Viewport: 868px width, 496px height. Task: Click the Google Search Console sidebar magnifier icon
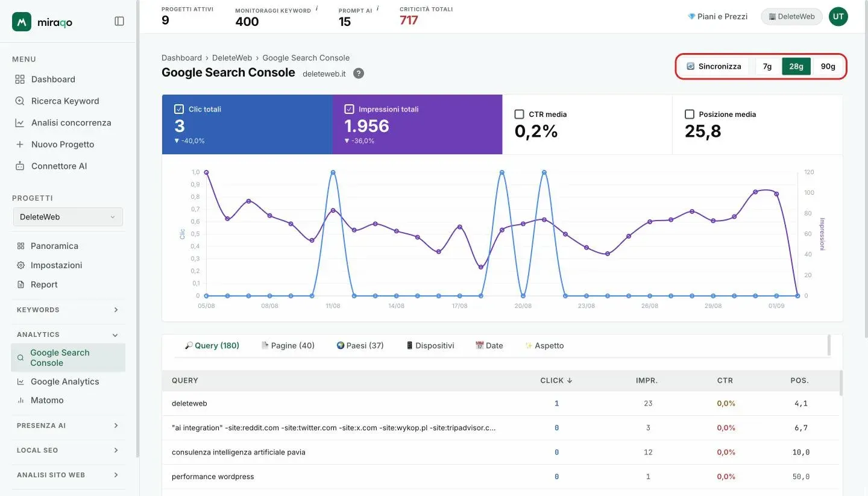(x=20, y=358)
